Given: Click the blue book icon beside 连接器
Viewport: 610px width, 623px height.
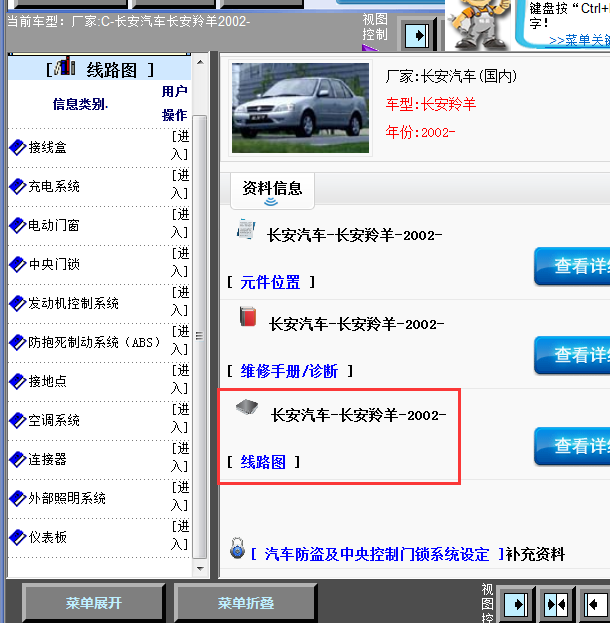Looking at the screenshot, I should point(17,459).
